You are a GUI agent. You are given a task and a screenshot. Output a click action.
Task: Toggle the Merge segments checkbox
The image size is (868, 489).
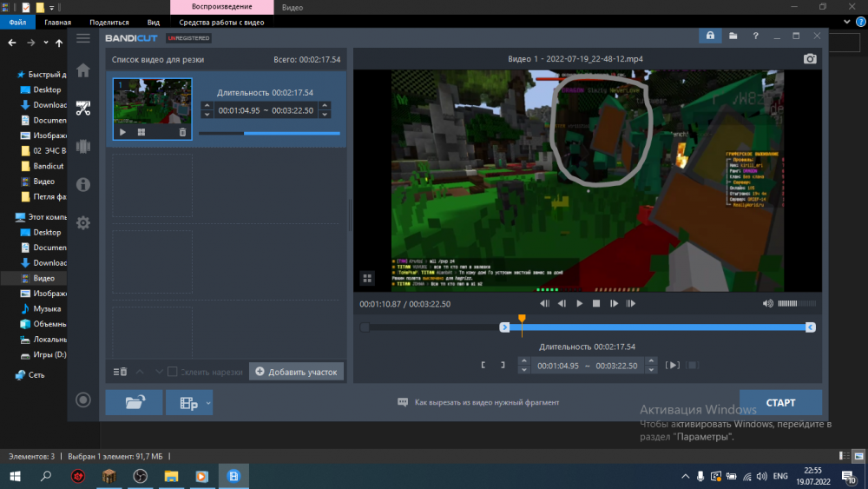click(172, 372)
